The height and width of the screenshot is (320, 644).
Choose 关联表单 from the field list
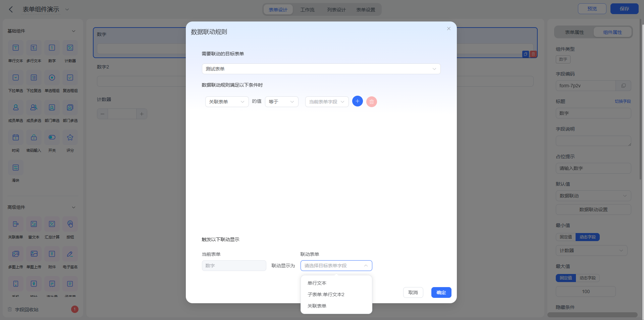(x=336, y=306)
